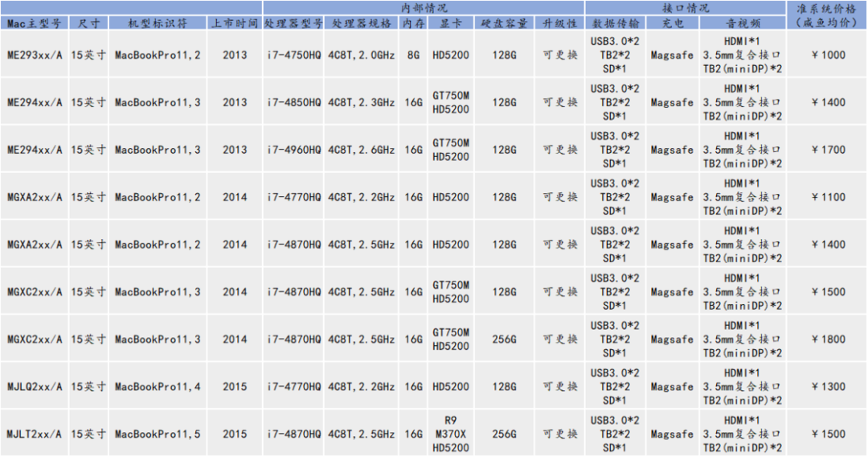The width and height of the screenshot is (868, 457).
Task: Click the i7-4960HQ processor cell
Action: (293, 150)
